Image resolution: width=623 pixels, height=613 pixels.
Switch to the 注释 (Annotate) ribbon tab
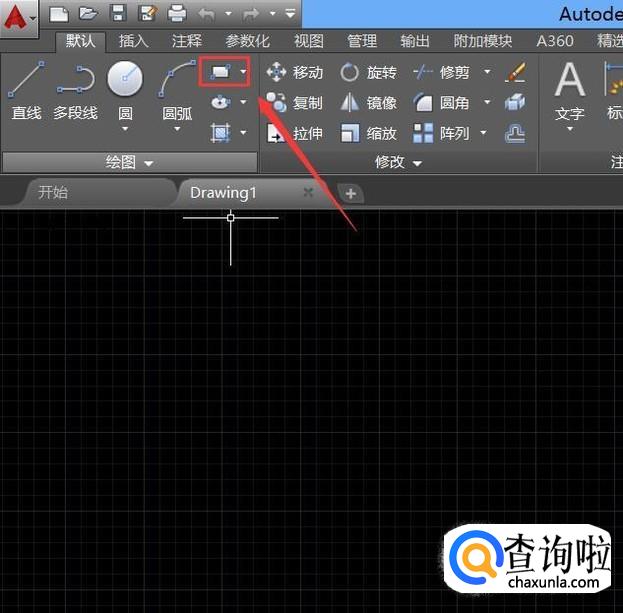click(x=187, y=41)
